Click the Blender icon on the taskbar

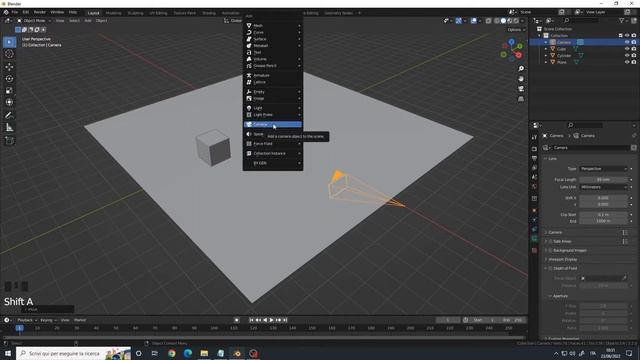click(x=237, y=353)
